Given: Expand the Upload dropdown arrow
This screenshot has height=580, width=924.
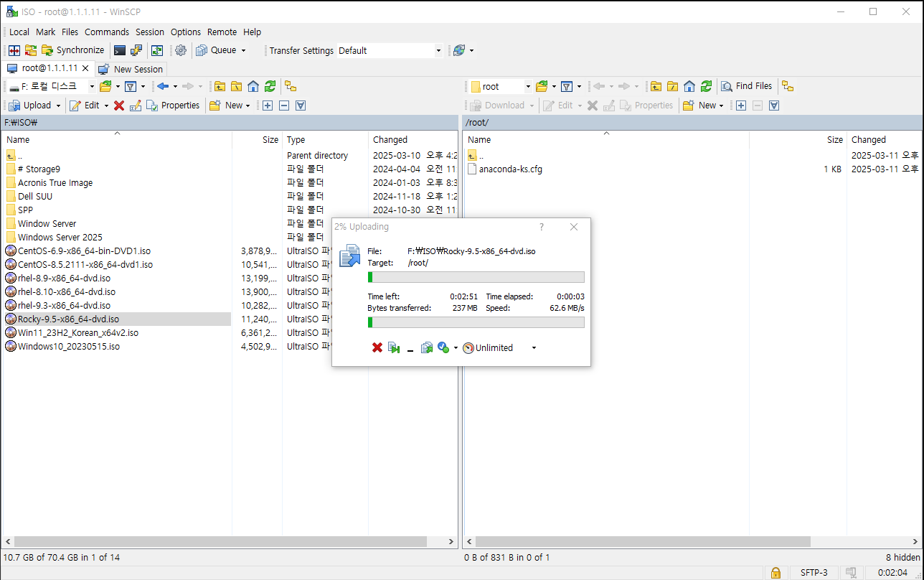Looking at the screenshot, I should 58,106.
